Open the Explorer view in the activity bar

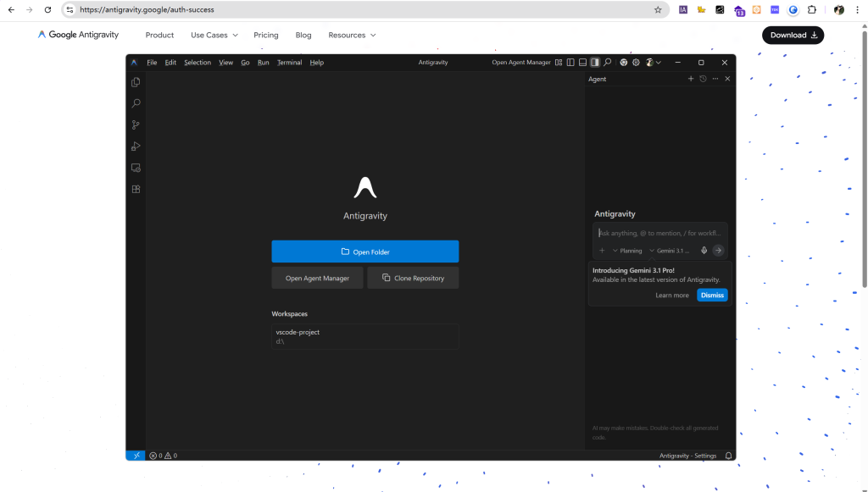(136, 82)
